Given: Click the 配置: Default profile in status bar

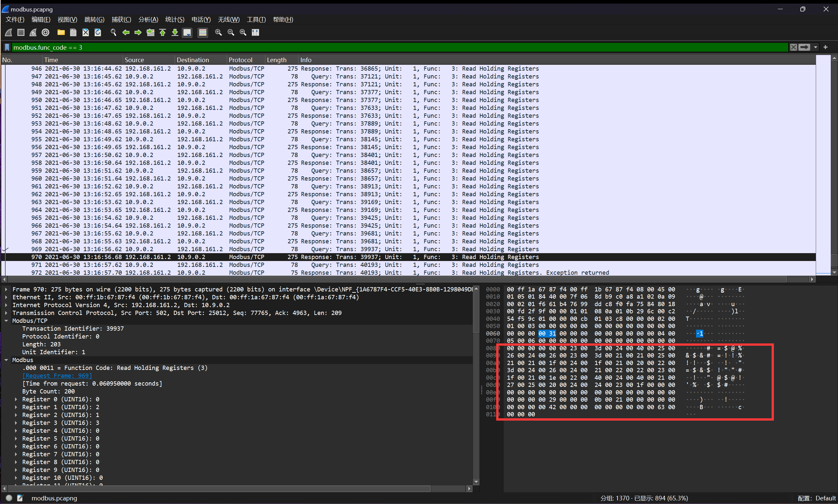Looking at the screenshot, I should coord(816,498).
